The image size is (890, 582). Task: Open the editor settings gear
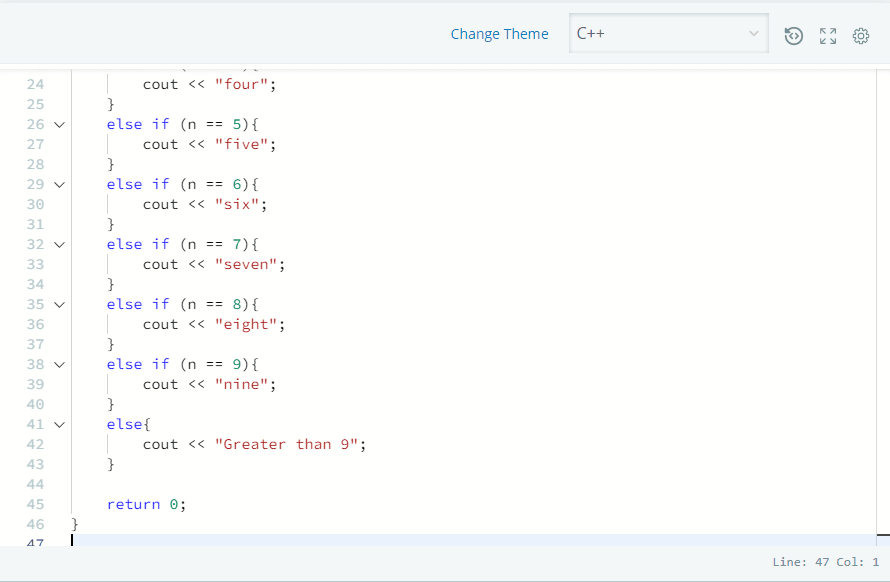[x=861, y=35]
